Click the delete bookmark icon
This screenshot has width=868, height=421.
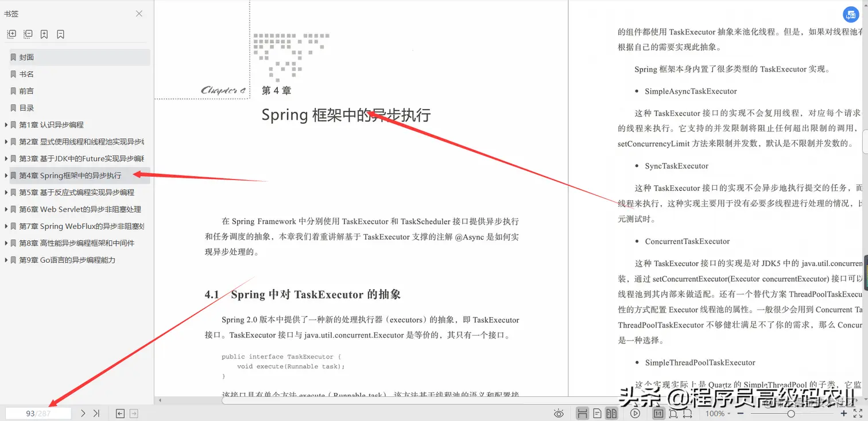tap(60, 34)
